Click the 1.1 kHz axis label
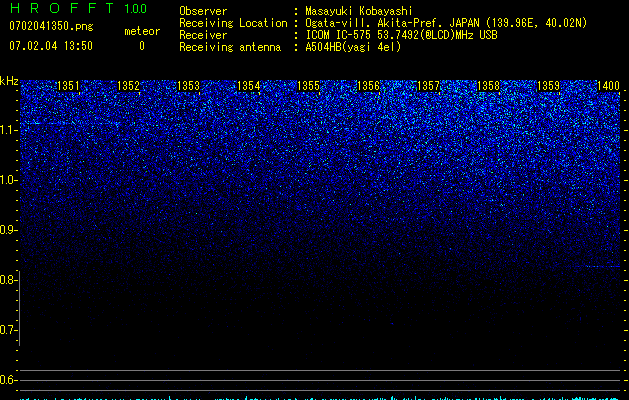Viewport: 629px width, 400px height. point(8,130)
